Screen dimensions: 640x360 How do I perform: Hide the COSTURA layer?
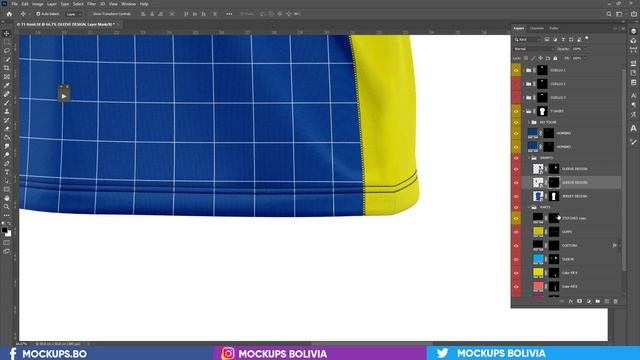(x=516, y=246)
